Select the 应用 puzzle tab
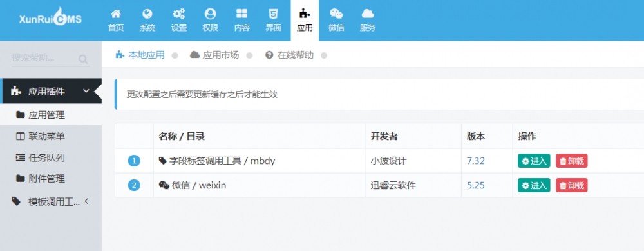644x251 pixels. tap(305, 21)
